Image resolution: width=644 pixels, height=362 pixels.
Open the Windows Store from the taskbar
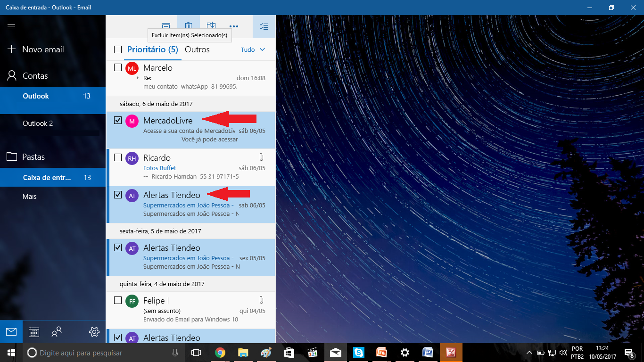coord(289,353)
